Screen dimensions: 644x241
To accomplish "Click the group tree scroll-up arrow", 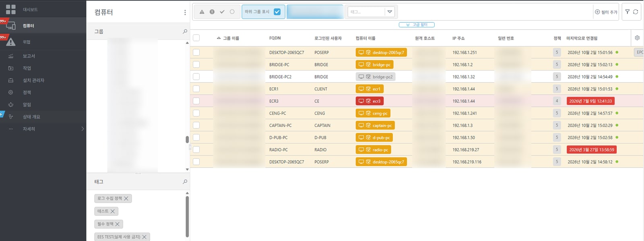I will click(x=187, y=43).
